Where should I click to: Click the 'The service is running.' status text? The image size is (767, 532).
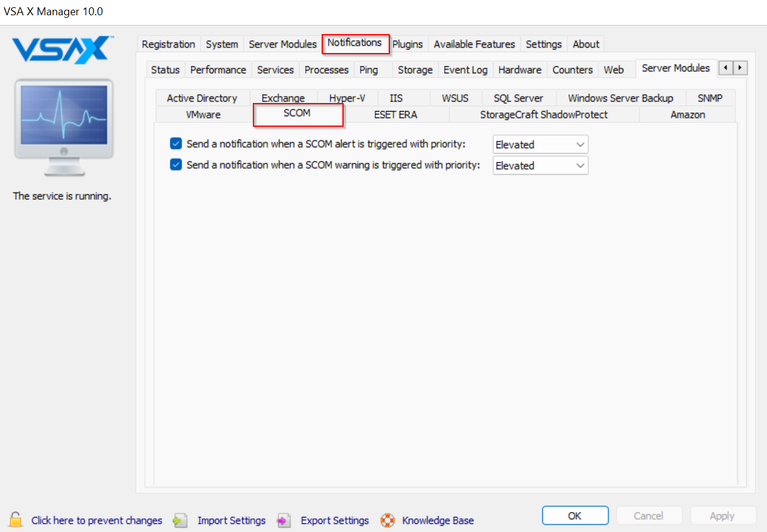pyautogui.click(x=62, y=196)
